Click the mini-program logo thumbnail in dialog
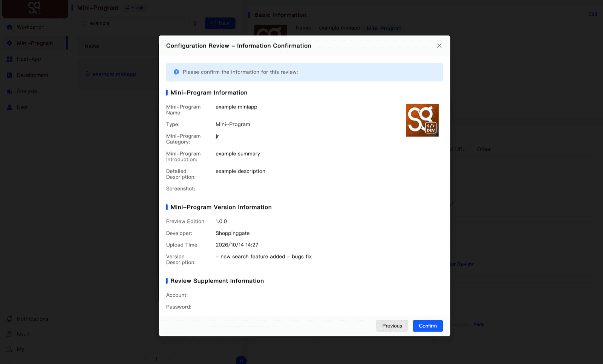The width and height of the screenshot is (603, 364). (x=422, y=120)
